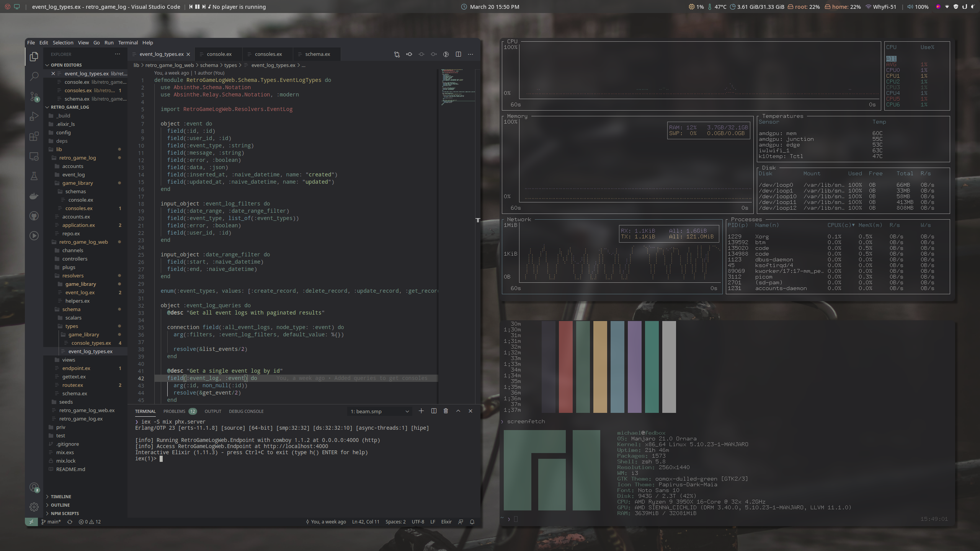Create a new terminal with the plus icon
The image size is (980, 551).
421,411
